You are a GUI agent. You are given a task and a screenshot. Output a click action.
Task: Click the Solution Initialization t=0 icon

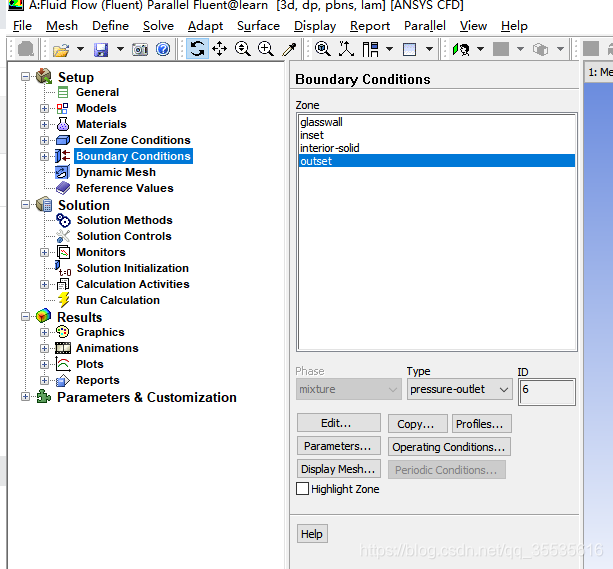(63, 268)
